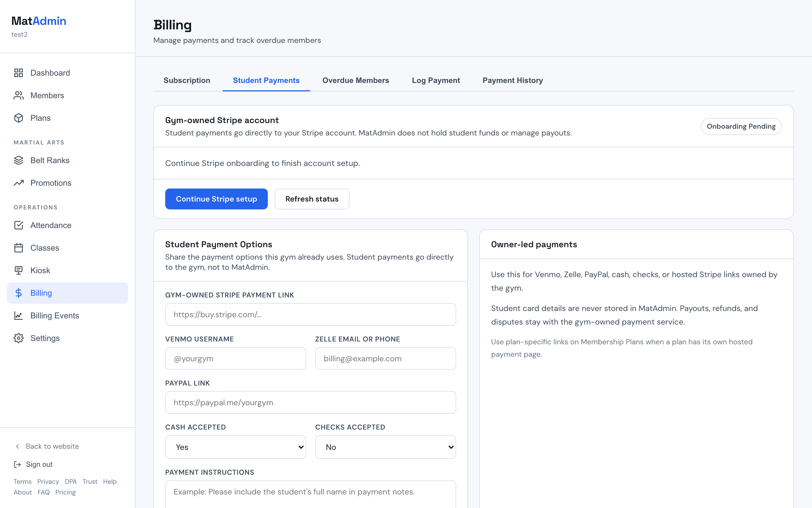812x508 pixels.
Task: Open the Privacy footer link
Action: [x=48, y=481]
